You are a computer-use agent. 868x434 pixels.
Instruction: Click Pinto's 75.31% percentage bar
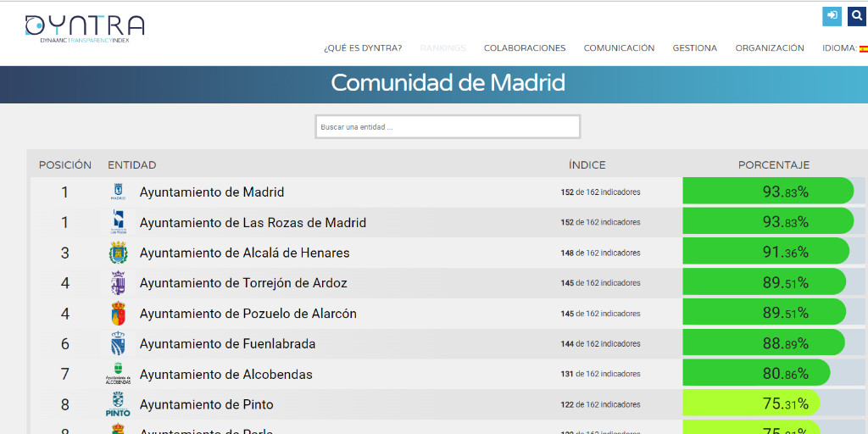click(751, 403)
